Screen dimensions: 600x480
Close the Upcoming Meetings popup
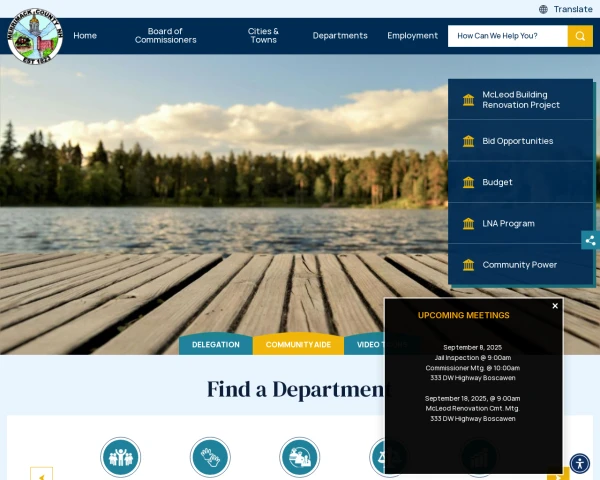[555, 306]
